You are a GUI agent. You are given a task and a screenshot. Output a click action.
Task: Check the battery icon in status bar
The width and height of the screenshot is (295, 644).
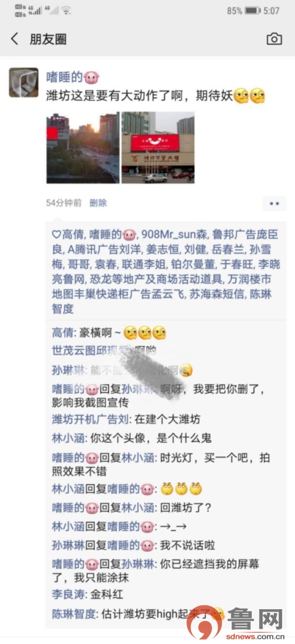click(253, 11)
